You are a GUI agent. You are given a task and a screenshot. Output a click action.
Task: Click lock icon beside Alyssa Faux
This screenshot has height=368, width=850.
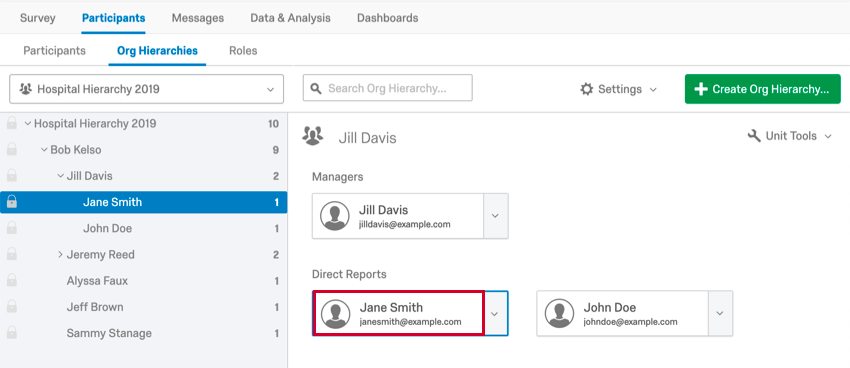pyautogui.click(x=11, y=281)
